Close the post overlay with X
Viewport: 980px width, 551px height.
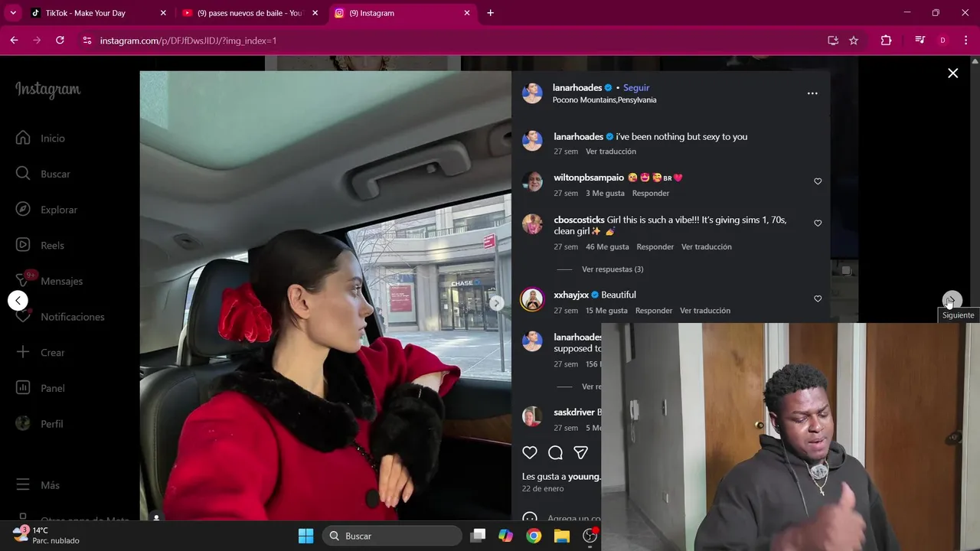point(952,73)
